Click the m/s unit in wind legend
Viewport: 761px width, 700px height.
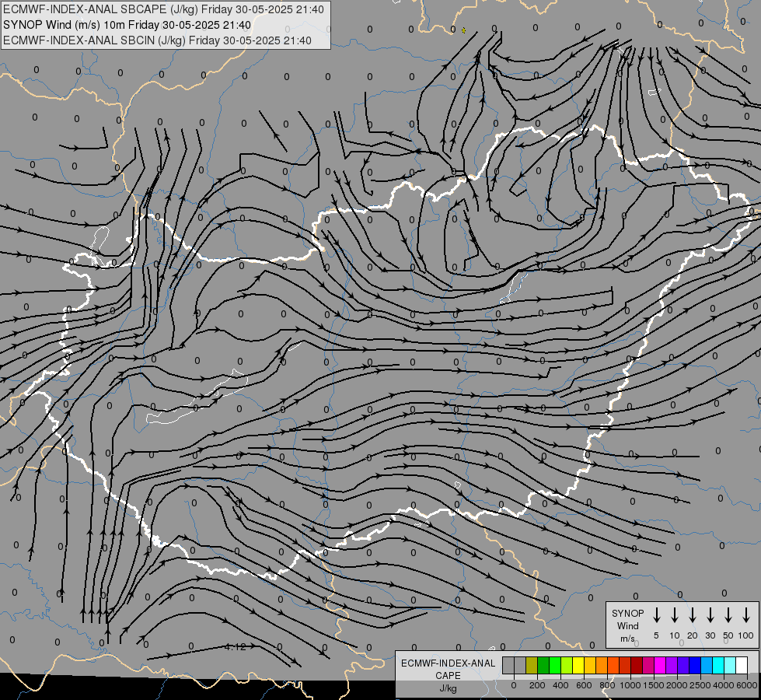[627, 639]
